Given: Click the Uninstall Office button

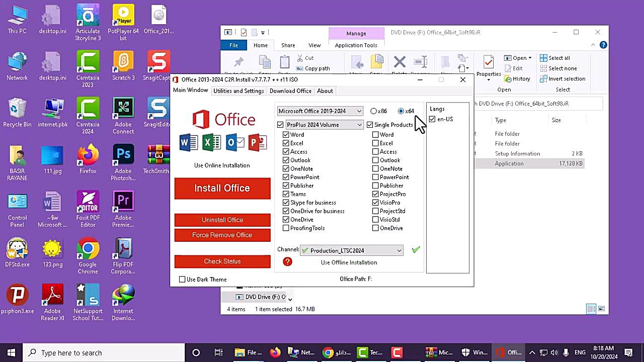Looking at the screenshot, I should click(x=222, y=220).
